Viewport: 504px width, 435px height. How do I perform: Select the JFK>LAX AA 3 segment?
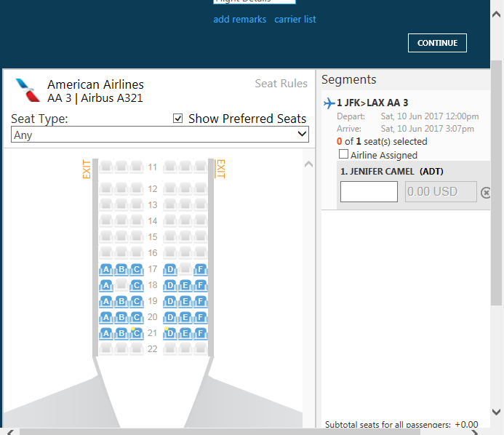coord(372,103)
